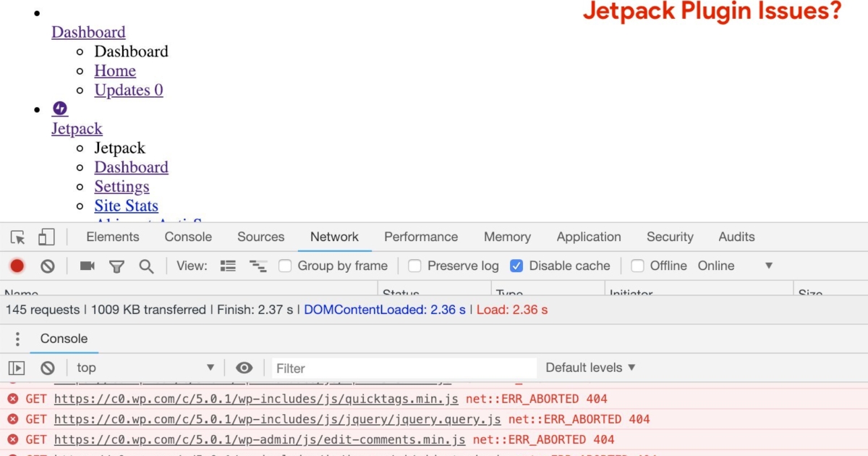Clear the console icon

(48, 368)
